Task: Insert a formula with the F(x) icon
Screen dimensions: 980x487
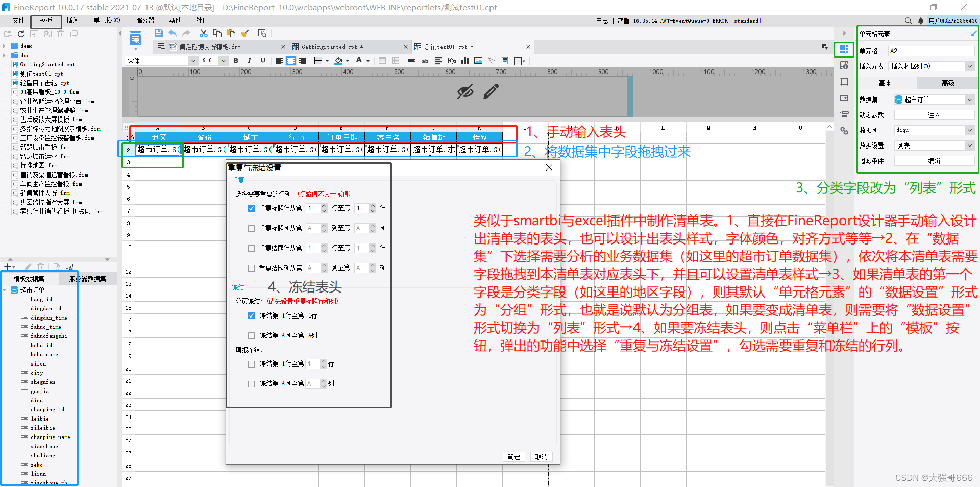Action: coord(451,61)
